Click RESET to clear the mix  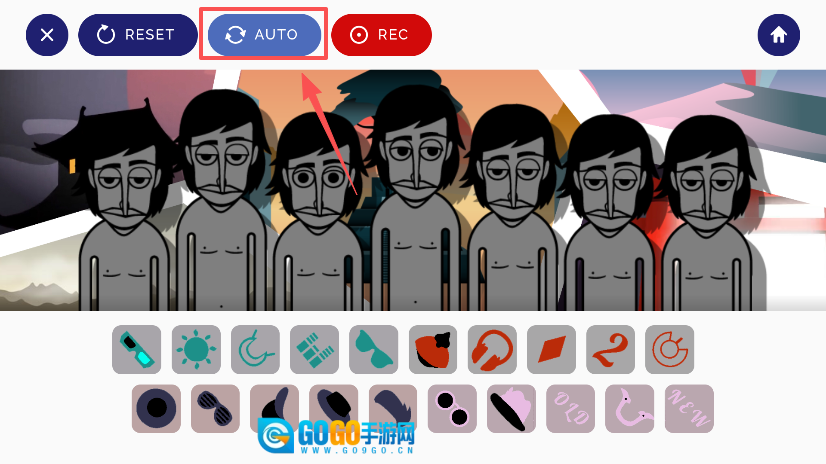138,35
